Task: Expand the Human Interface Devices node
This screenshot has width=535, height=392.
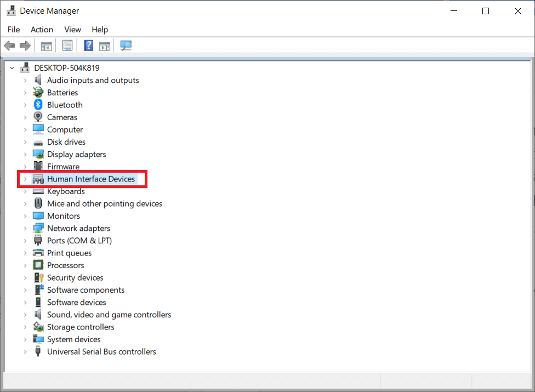Action: (x=25, y=179)
